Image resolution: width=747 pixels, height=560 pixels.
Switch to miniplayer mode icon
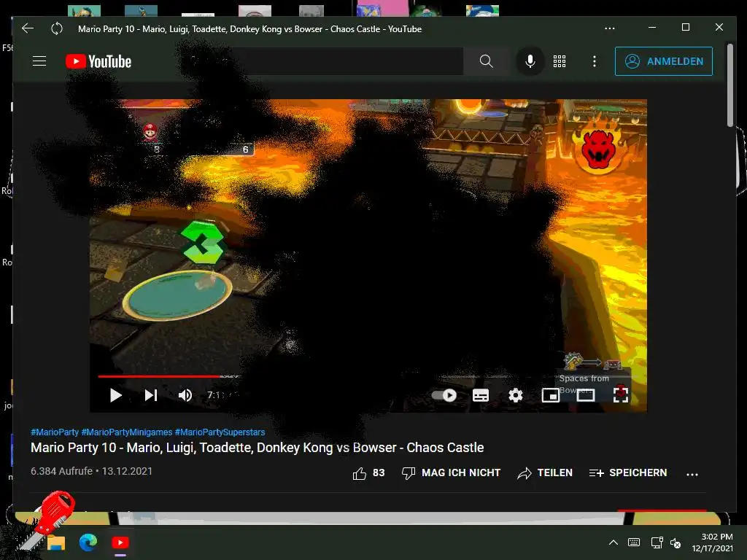(x=551, y=395)
